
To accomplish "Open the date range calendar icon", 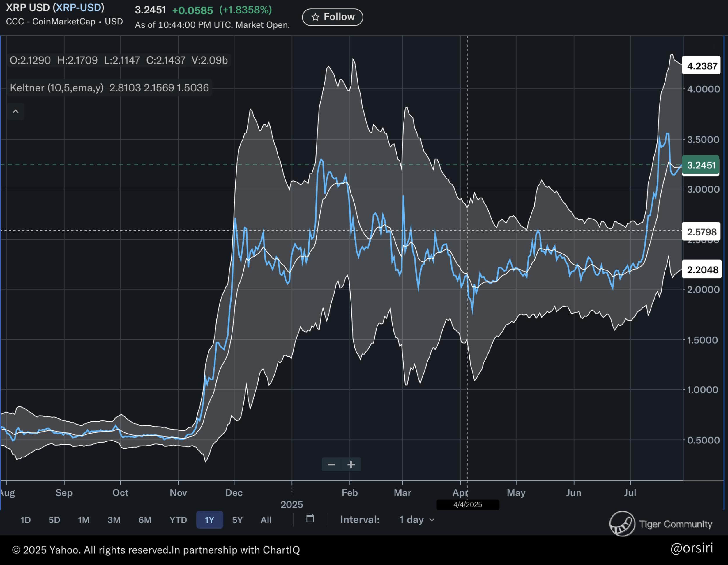I will point(310,519).
